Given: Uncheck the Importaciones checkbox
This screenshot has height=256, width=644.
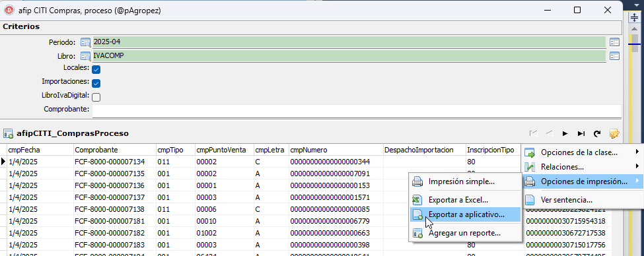Looking at the screenshot, I should tap(96, 83).
